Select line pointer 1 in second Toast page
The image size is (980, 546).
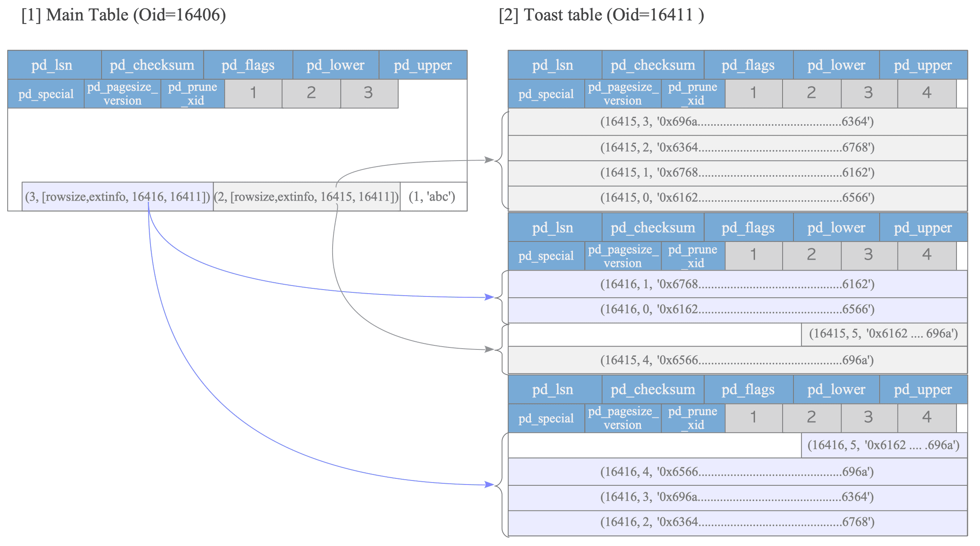754,256
